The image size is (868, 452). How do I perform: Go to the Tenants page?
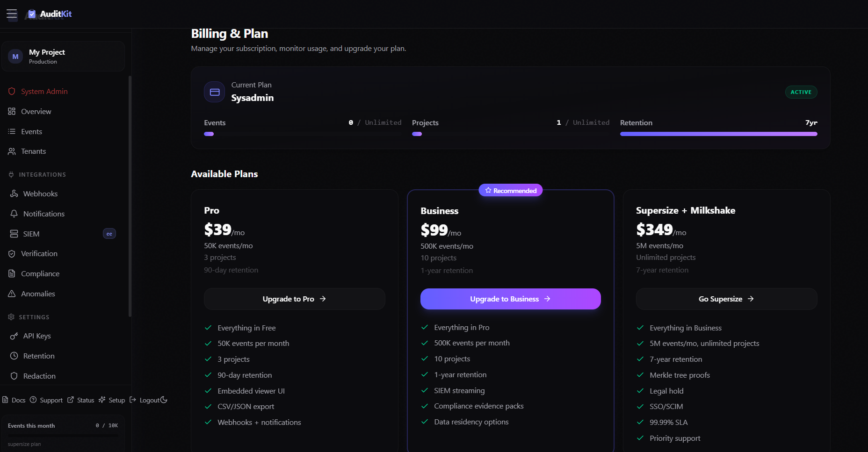[x=33, y=151]
